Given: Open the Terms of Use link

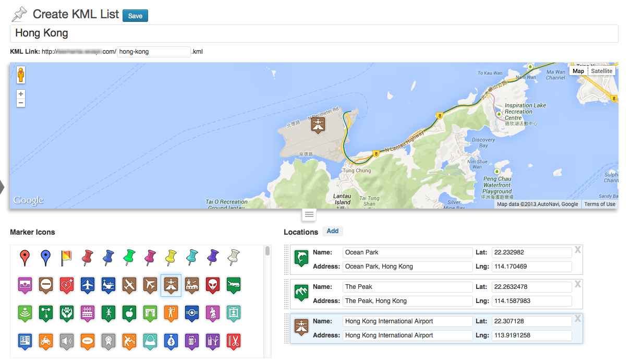Looking at the screenshot, I should 600,204.
